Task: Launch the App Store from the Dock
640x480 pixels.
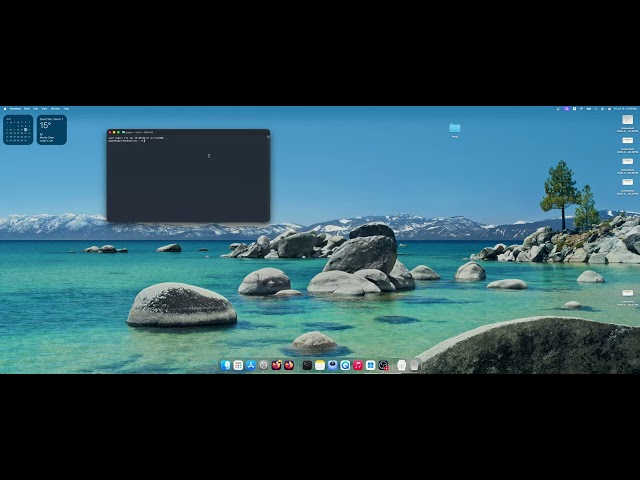Action: click(x=251, y=365)
